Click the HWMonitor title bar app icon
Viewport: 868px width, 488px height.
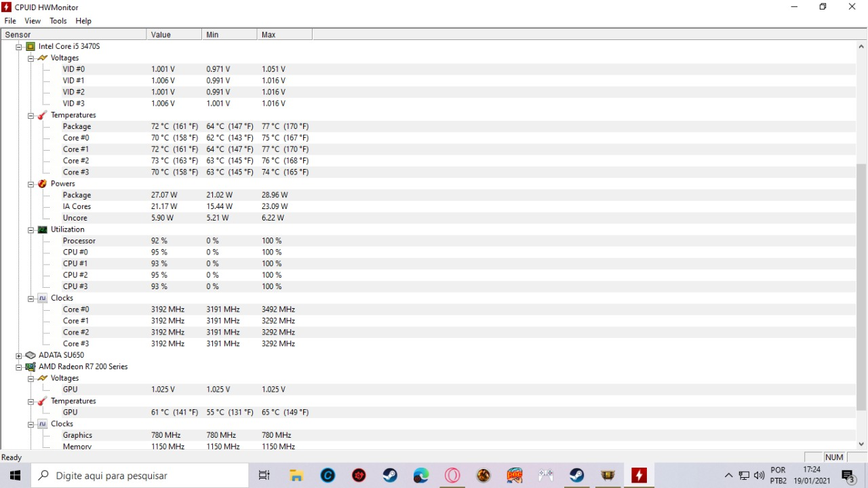coord(7,7)
